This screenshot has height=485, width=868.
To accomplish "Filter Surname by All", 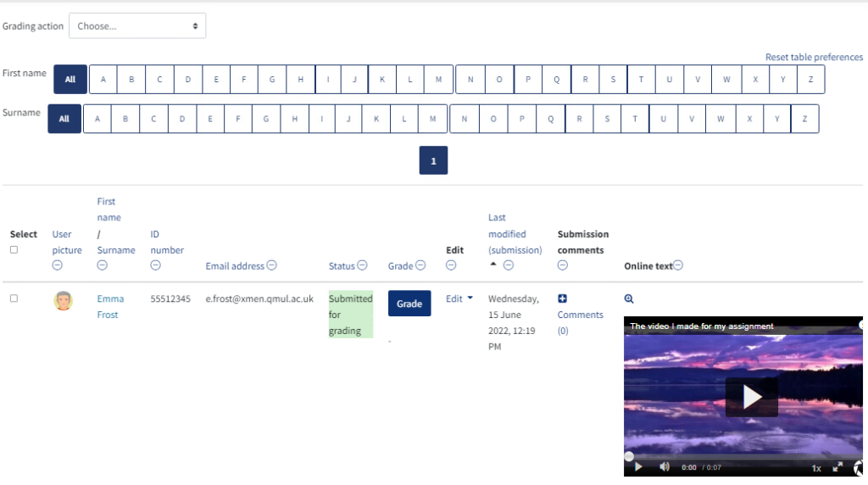I will (64, 119).
